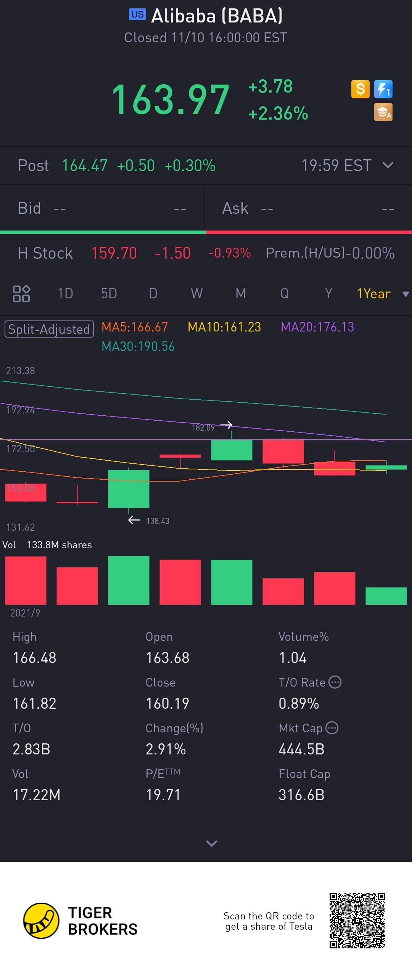Select the last green volume bar
The height and width of the screenshot is (980, 412).
point(386,596)
